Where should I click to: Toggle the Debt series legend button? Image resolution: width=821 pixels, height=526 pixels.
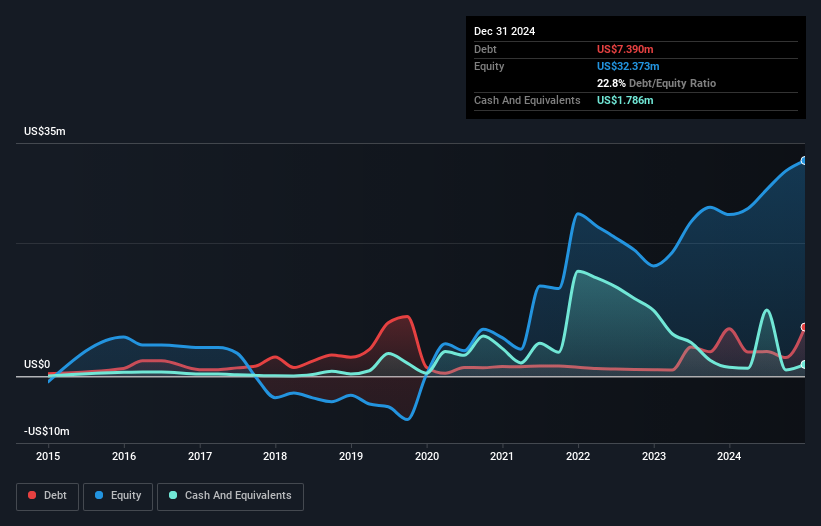coord(48,496)
